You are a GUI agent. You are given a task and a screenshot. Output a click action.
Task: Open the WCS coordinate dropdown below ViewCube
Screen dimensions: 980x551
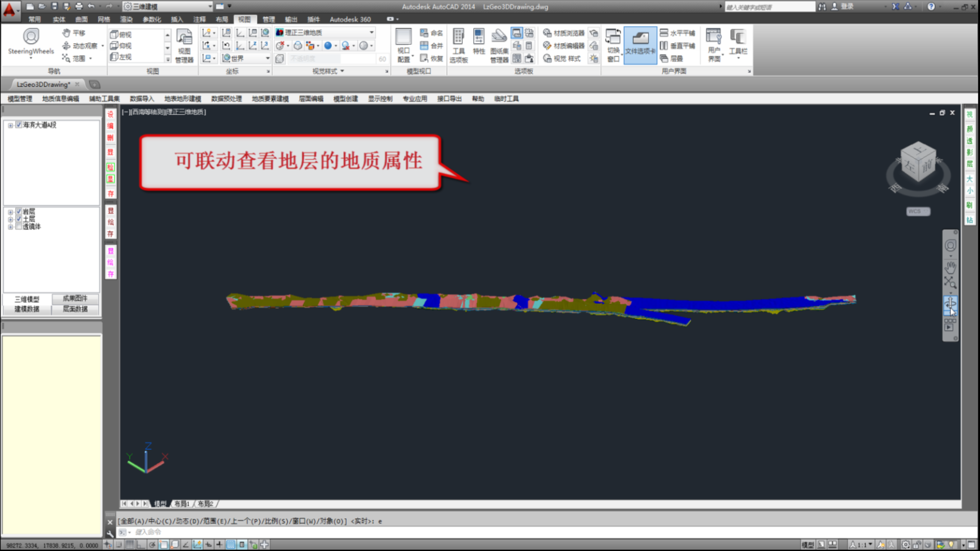coord(918,211)
